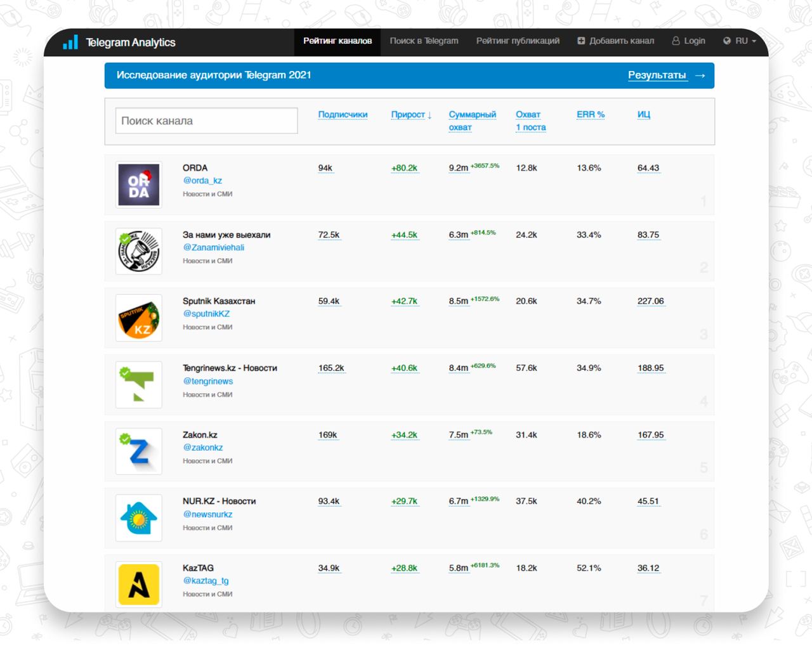Image resolution: width=812 pixels, height=648 pixels.
Task: Click the Telegram Analytics title text
Action: [131, 42]
